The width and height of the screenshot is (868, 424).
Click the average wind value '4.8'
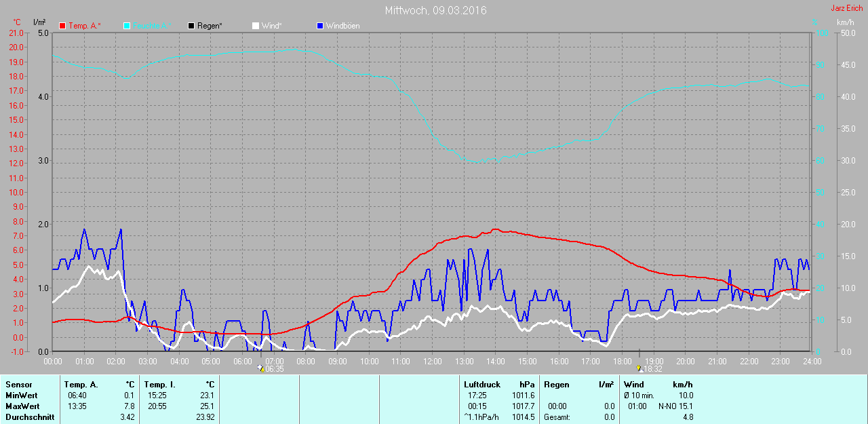coord(688,417)
